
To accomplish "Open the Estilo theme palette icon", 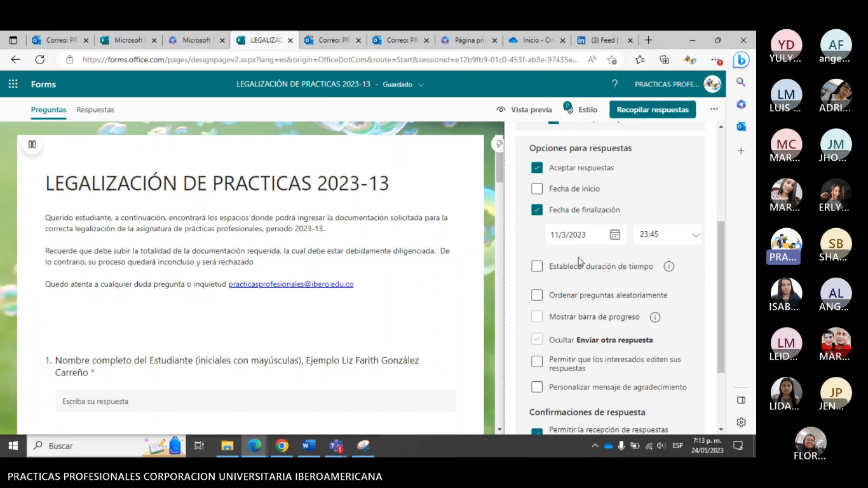I will pos(568,107).
